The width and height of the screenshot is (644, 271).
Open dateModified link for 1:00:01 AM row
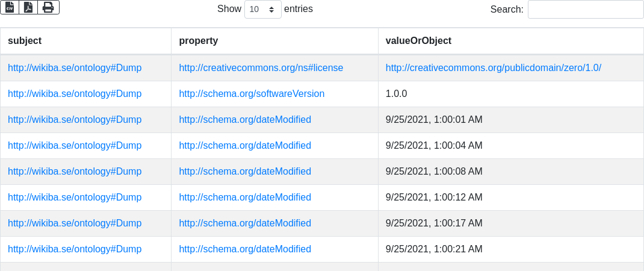tap(245, 120)
